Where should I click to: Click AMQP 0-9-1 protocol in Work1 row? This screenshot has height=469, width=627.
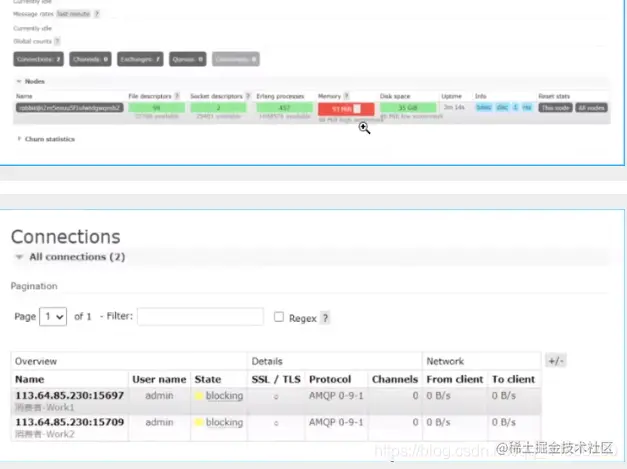(336, 396)
